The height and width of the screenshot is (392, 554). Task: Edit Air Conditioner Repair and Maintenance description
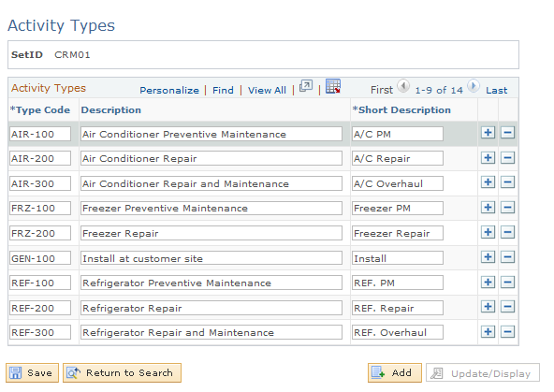tap(211, 183)
